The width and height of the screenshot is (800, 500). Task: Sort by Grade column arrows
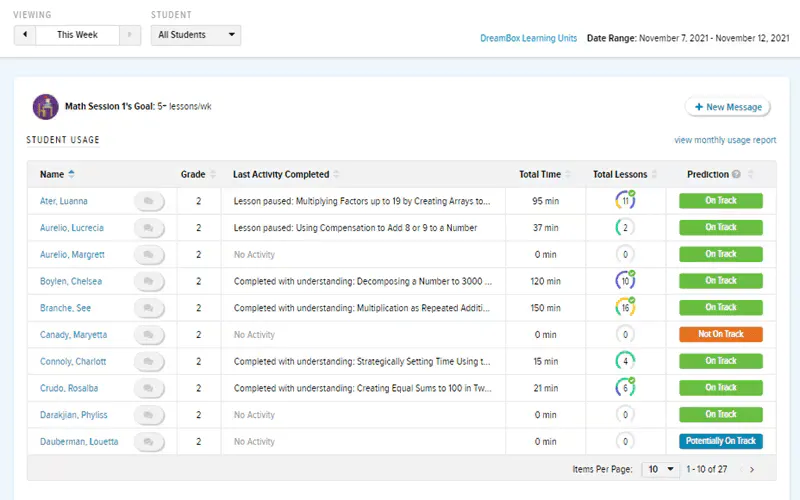point(213,174)
